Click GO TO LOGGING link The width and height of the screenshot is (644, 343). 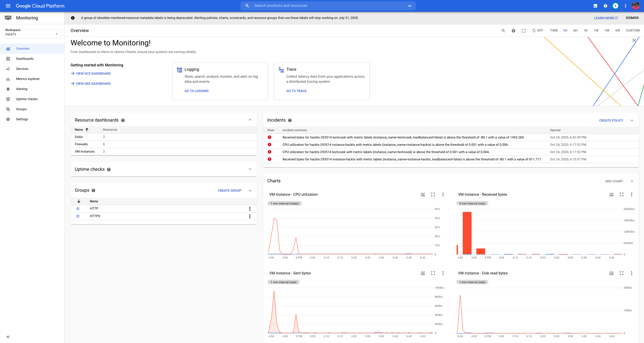click(x=196, y=91)
